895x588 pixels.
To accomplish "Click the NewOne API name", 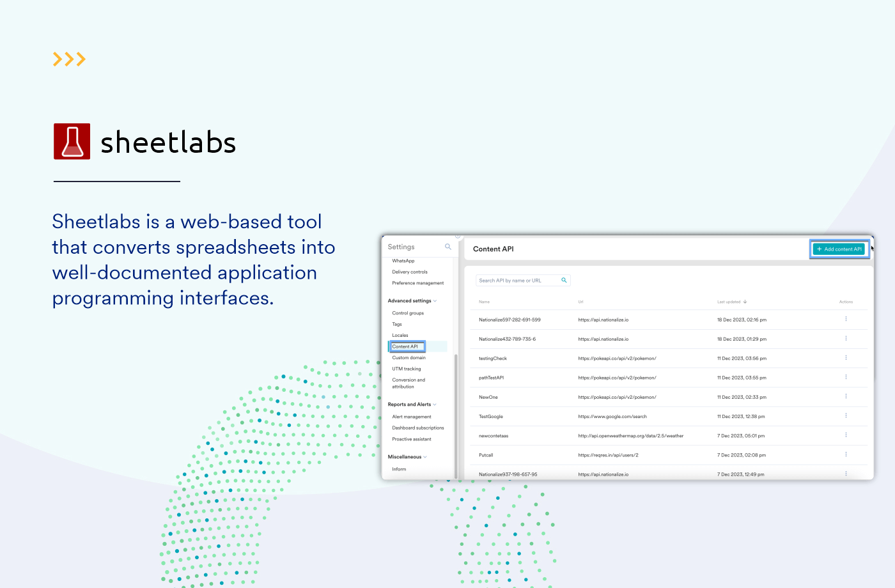I will [x=488, y=397].
